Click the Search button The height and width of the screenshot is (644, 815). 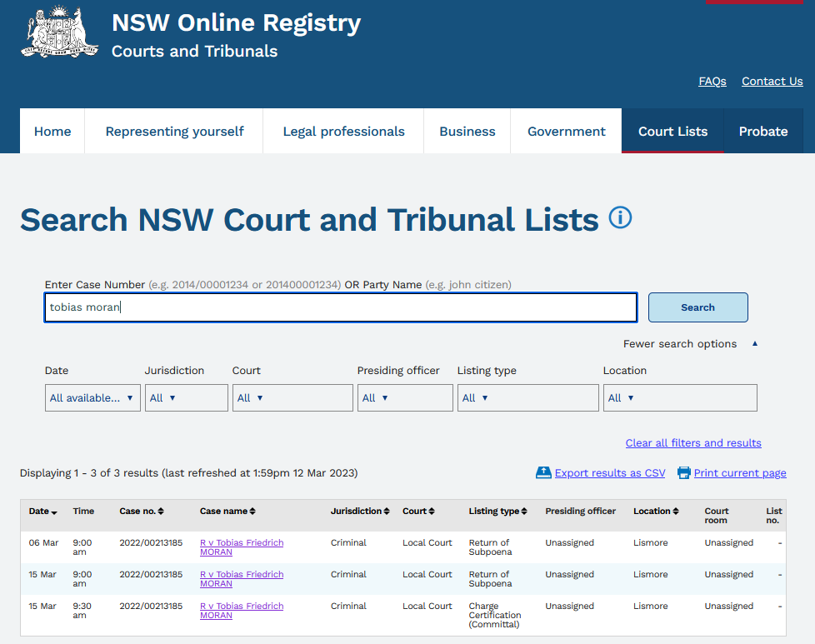tap(697, 307)
